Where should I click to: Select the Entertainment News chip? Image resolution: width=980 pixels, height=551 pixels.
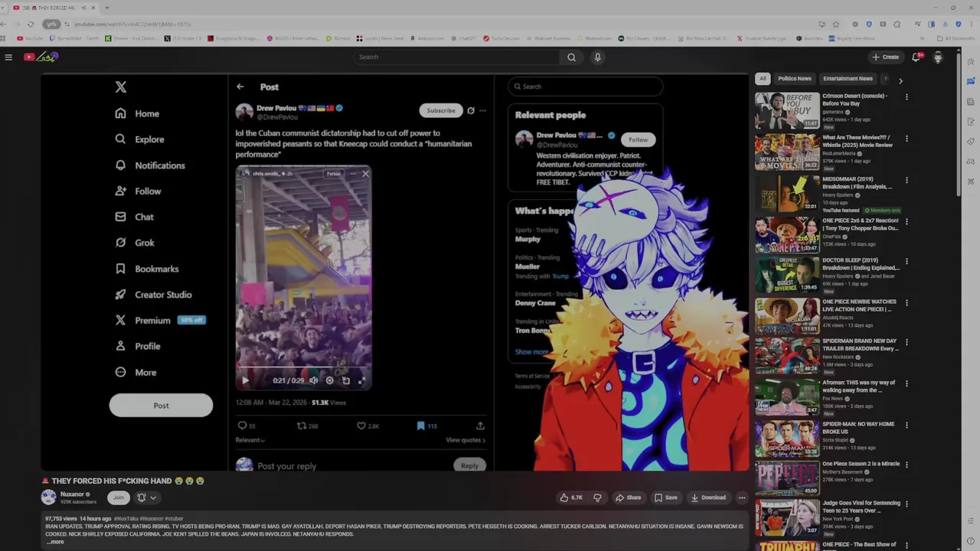[848, 78]
